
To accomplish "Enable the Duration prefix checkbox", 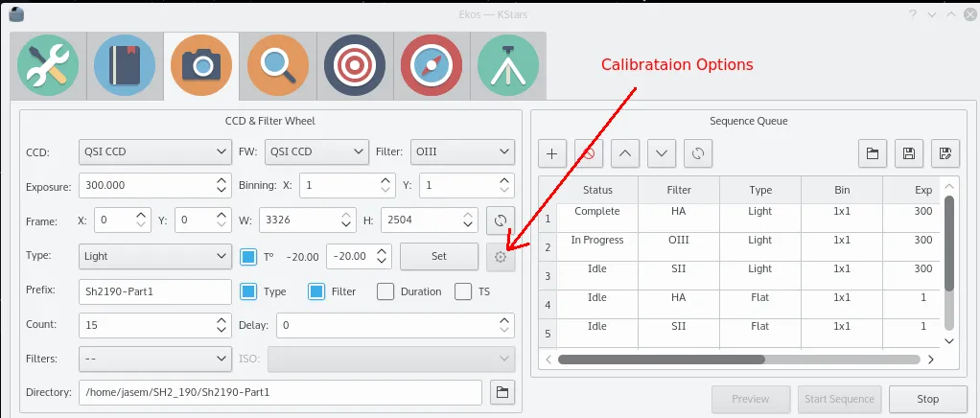I will 385,291.
